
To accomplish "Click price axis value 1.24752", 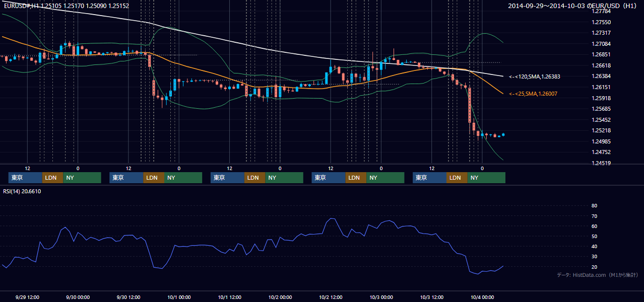I will click(601, 152).
